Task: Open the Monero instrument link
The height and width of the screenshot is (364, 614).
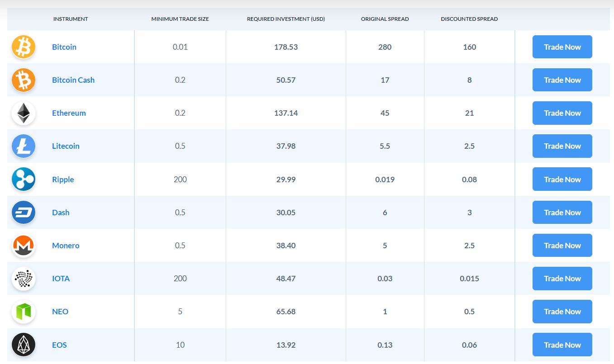Action: 66,246
